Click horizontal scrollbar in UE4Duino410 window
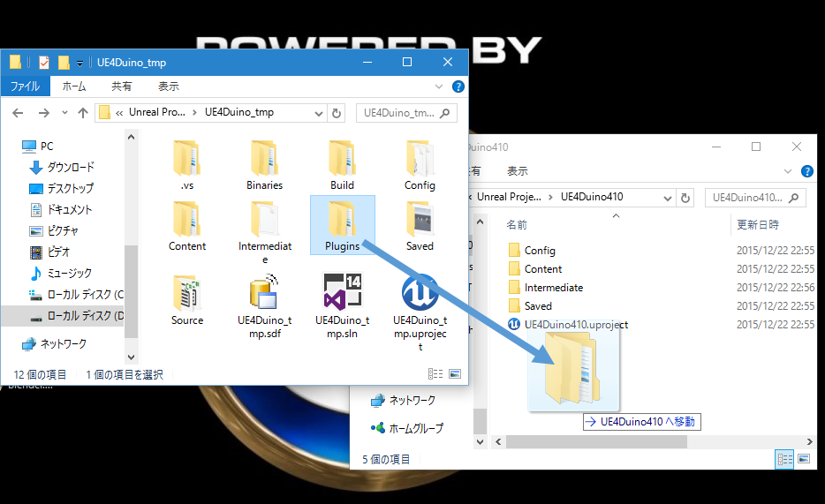Viewport: 825px width, 504px height. coord(596,442)
